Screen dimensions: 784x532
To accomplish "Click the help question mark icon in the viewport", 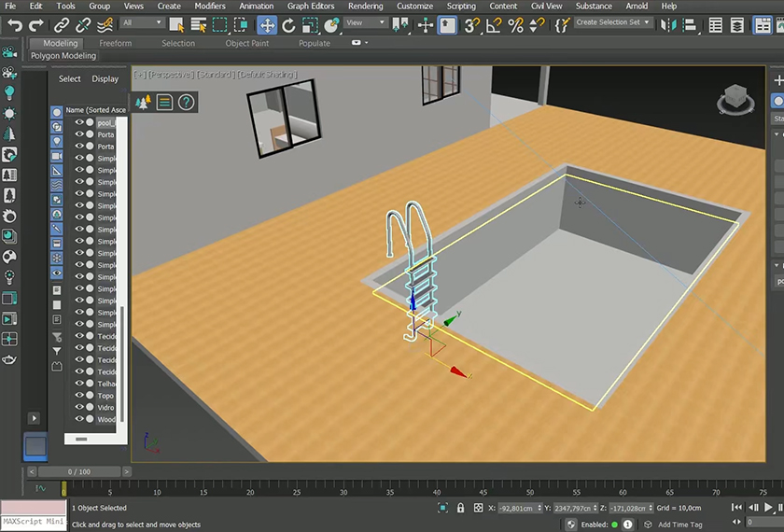I will coord(186,103).
